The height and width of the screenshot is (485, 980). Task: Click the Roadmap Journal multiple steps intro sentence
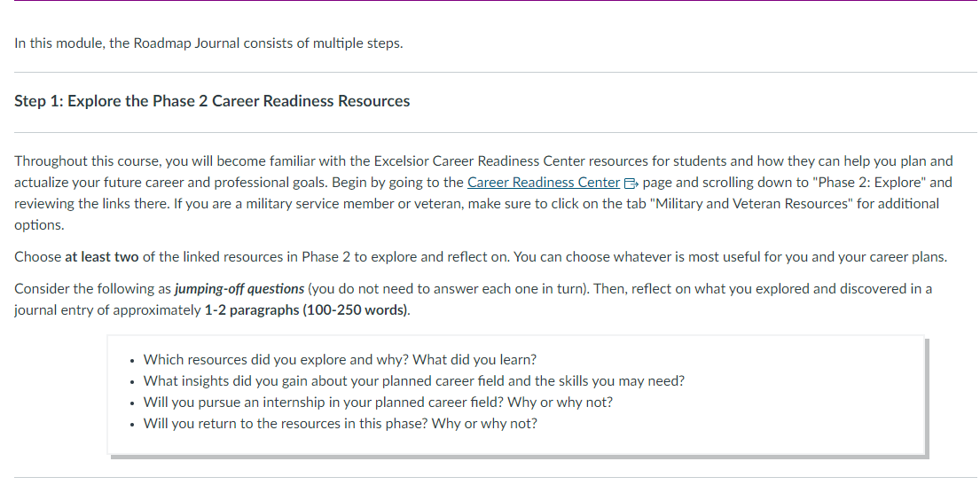click(208, 43)
